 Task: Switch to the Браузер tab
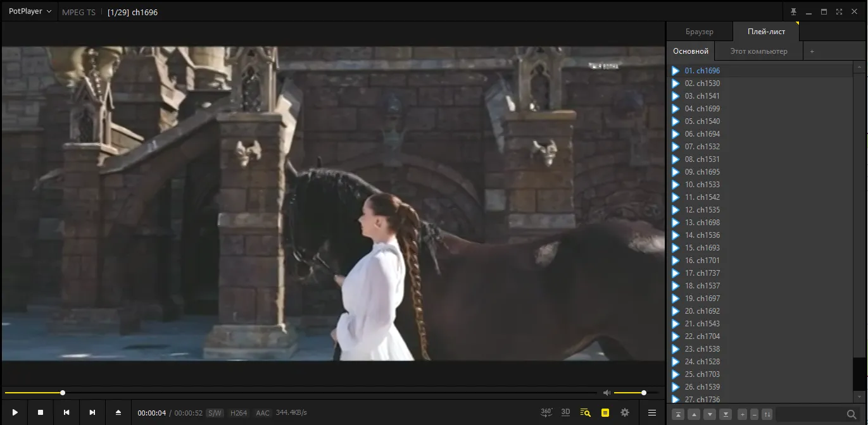coord(699,32)
